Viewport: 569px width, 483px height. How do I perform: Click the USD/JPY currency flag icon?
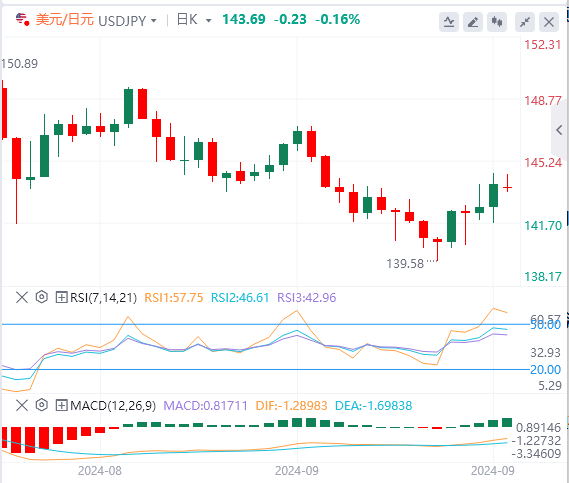click(22, 19)
